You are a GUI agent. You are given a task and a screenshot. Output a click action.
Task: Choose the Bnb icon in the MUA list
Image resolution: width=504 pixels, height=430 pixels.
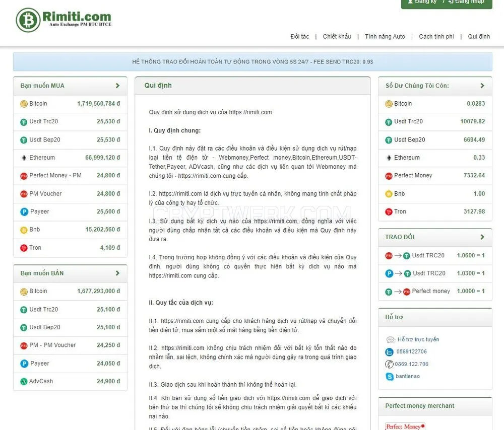pyautogui.click(x=24, y=230)
